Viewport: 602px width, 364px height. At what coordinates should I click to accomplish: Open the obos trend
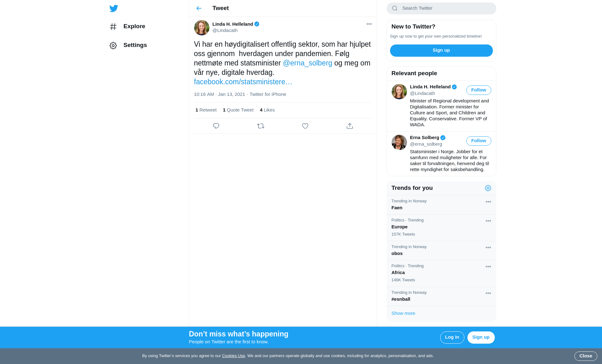coord(441,251)
